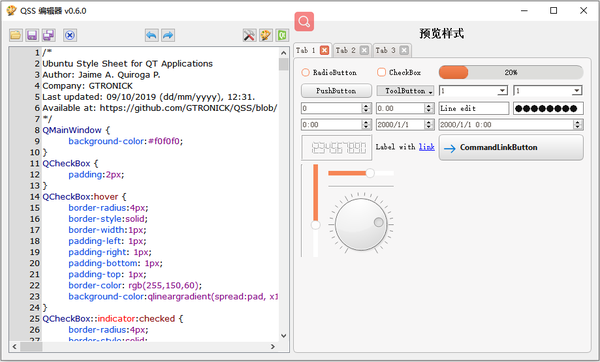Open the ToolButton dropdown arrow
The image size is (600, 362).
pyautogui.click(x=430, y=91)
